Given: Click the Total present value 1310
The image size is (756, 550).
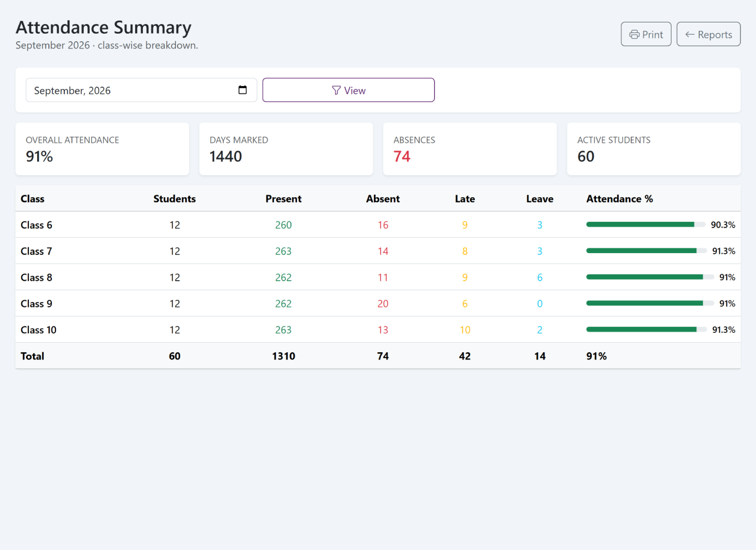Looking at the screenshot, I should pos(283,356).
